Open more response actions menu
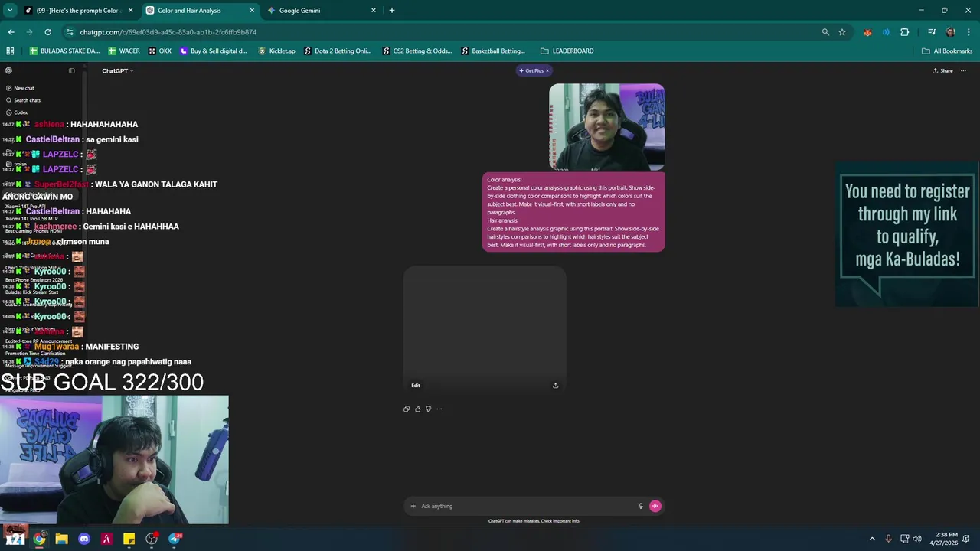The height and width of the screenshot is (551, 980). click(439, 409)
